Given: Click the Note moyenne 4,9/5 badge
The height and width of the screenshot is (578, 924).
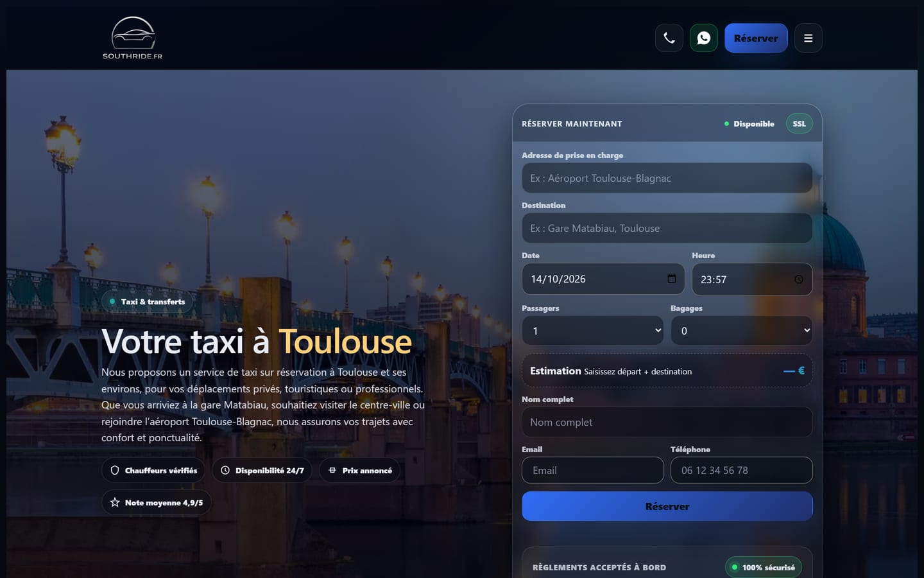Looking at the screenshot, I should (157, 502).
